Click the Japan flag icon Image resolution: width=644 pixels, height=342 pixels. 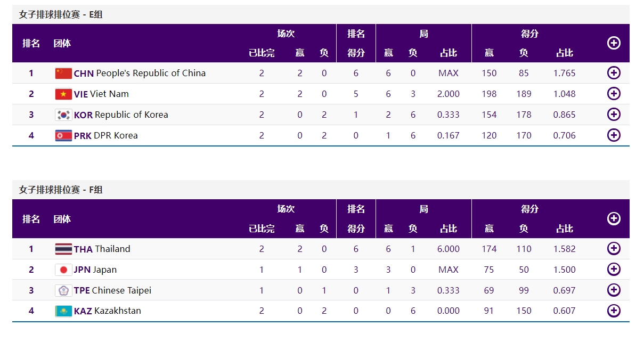click(63, 270)
